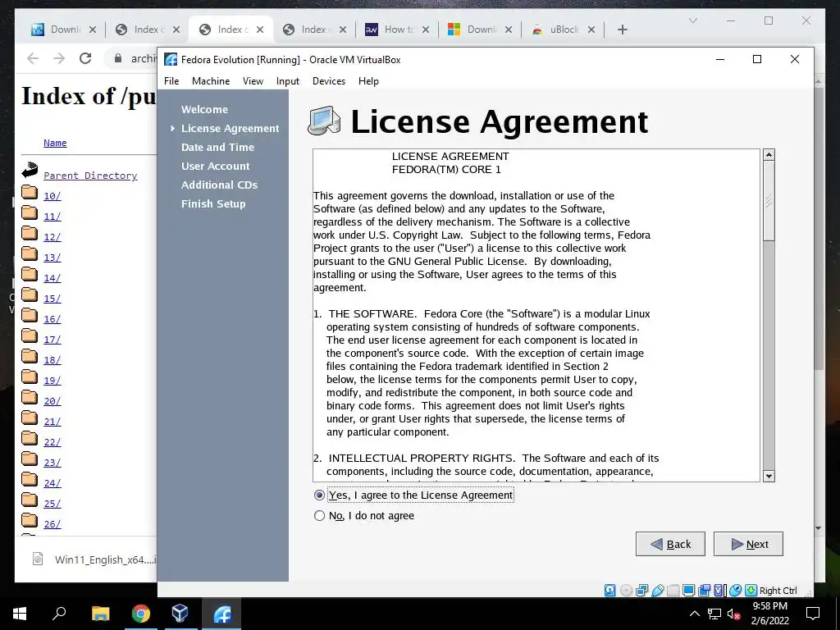Open the 26/ directory link

click(x=52, y=524)
